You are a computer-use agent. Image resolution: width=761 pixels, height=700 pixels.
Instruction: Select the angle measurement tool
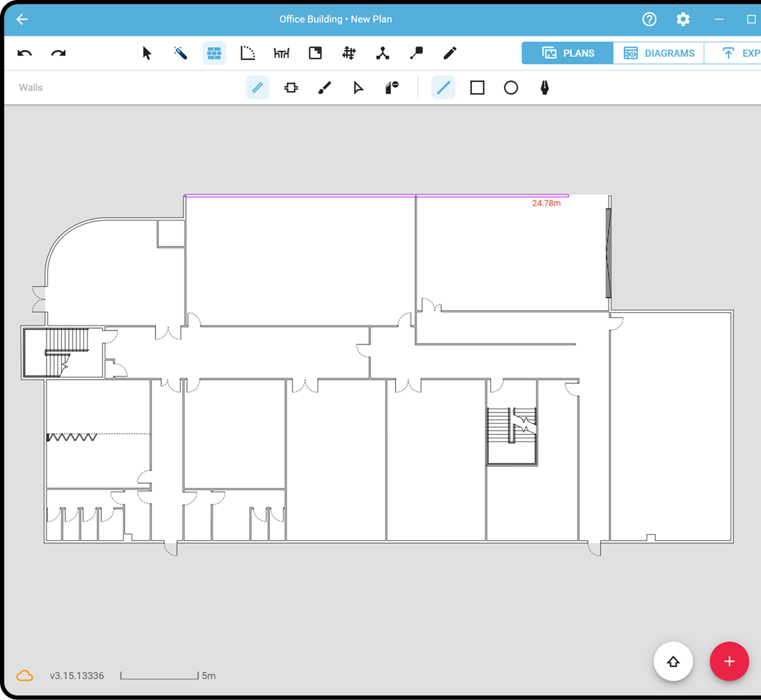(x=248, y=53)
